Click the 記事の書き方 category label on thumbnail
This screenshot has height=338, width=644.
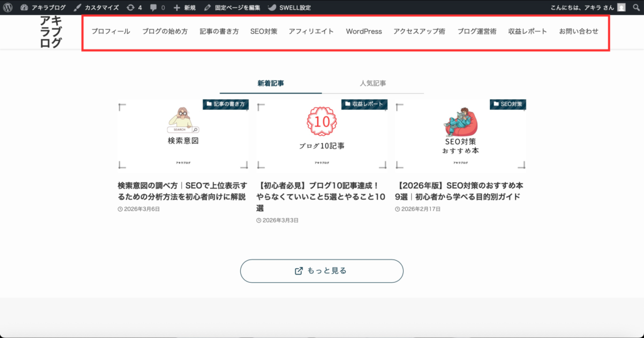click(x=225, y=104)
